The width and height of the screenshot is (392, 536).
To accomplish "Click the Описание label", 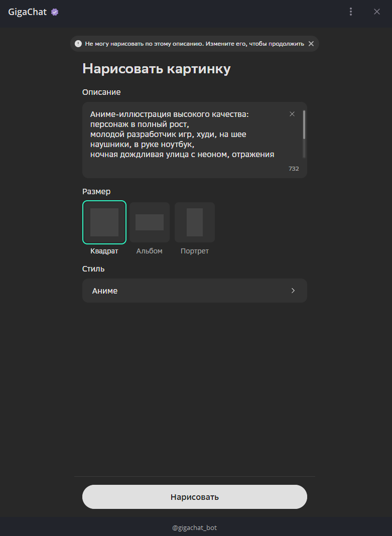I will pos(101,92).
